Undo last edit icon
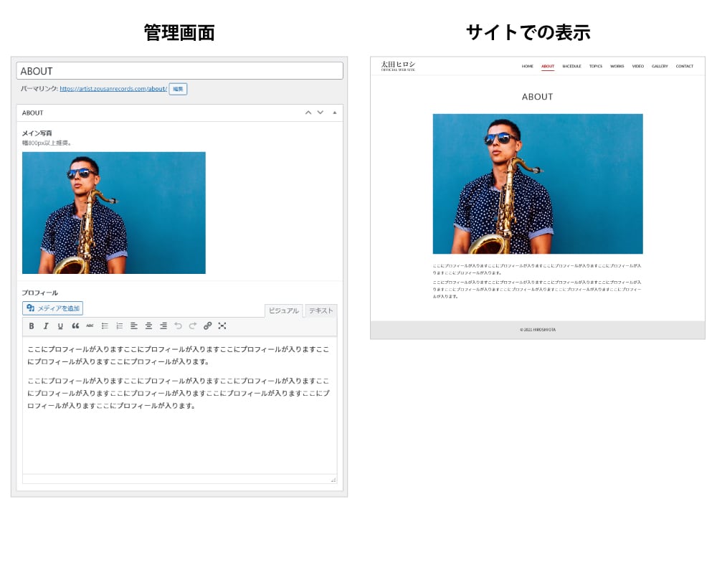The image size is (717, 588). [x=178, y=326]
